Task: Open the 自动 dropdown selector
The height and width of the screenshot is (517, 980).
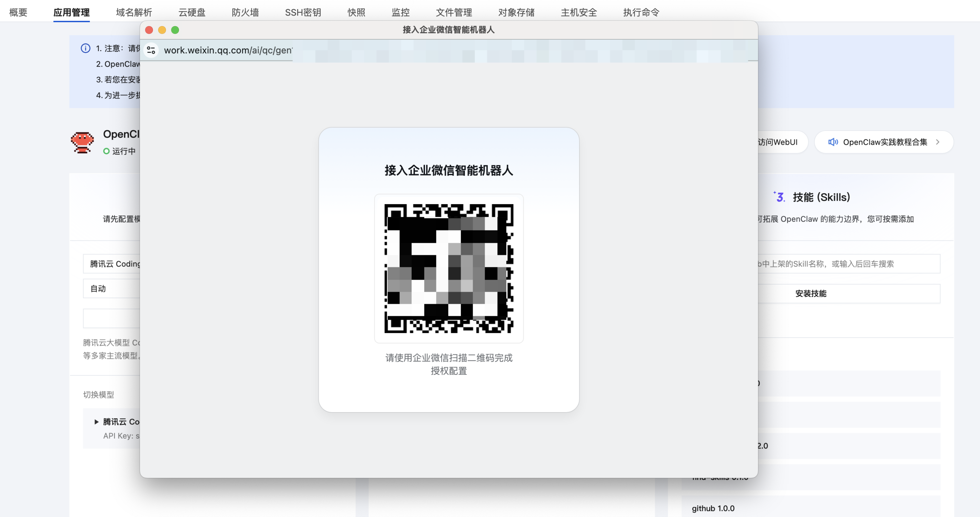Action: [x=114, y=289]
